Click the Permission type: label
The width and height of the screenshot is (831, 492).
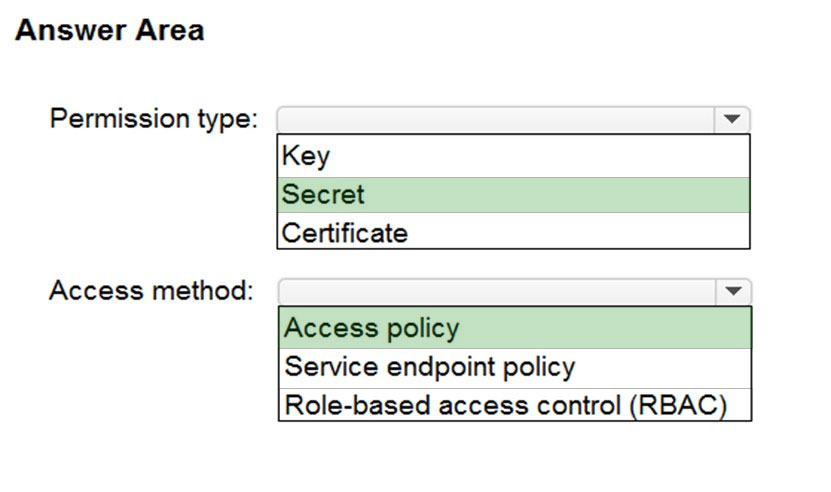point(154,119)
